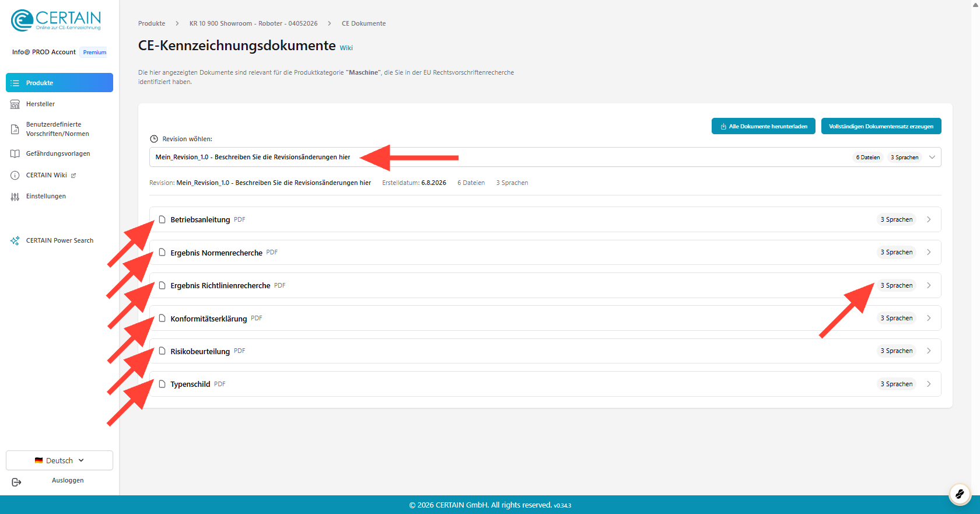Open Produkte in the sidebar menu
The height and width of the screenshot is (514, 980).
click(60, 83)
